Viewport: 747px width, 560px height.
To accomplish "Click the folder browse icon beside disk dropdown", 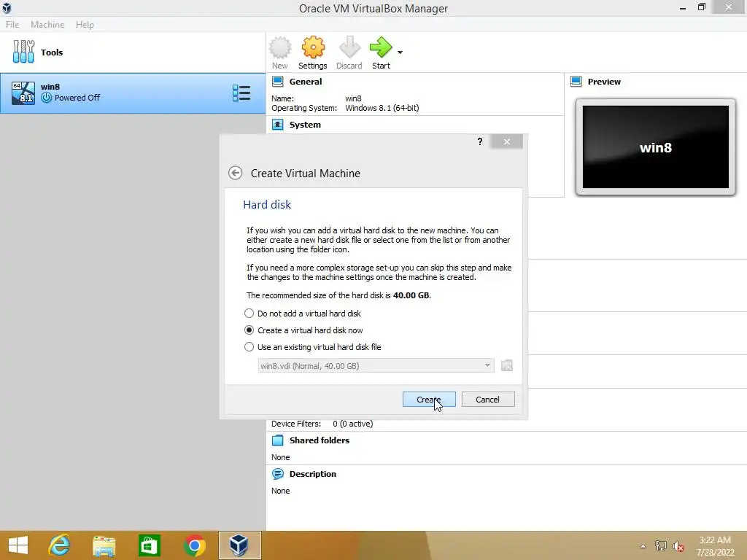I will pyautogui.click(x=507, y=366).
